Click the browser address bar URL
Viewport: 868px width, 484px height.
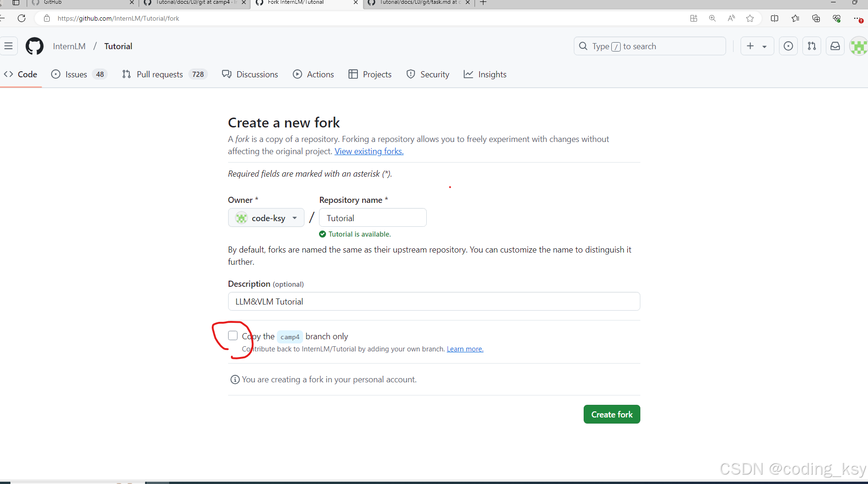point(119,18)
